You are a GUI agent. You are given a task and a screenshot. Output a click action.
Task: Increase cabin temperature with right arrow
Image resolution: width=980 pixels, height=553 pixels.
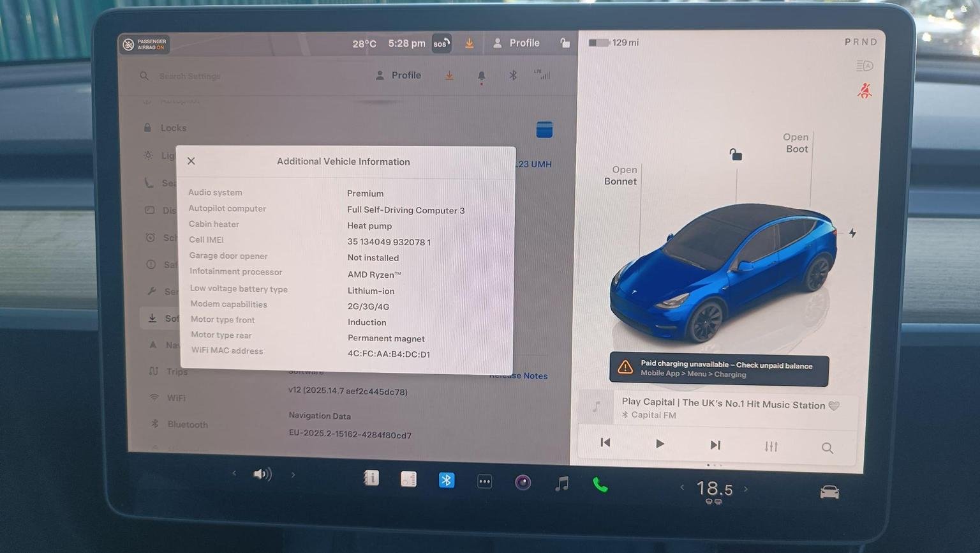[x=746, y=489]
